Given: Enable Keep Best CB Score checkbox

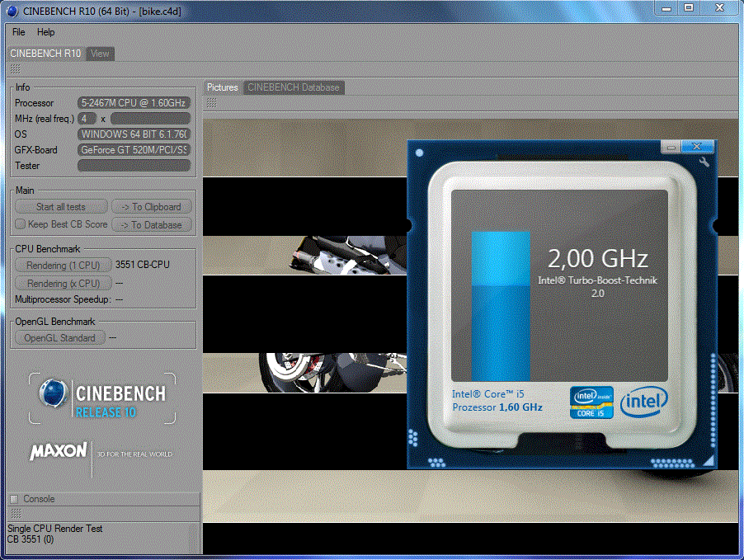Looking at the screenshot, I should tap(20, 224).
